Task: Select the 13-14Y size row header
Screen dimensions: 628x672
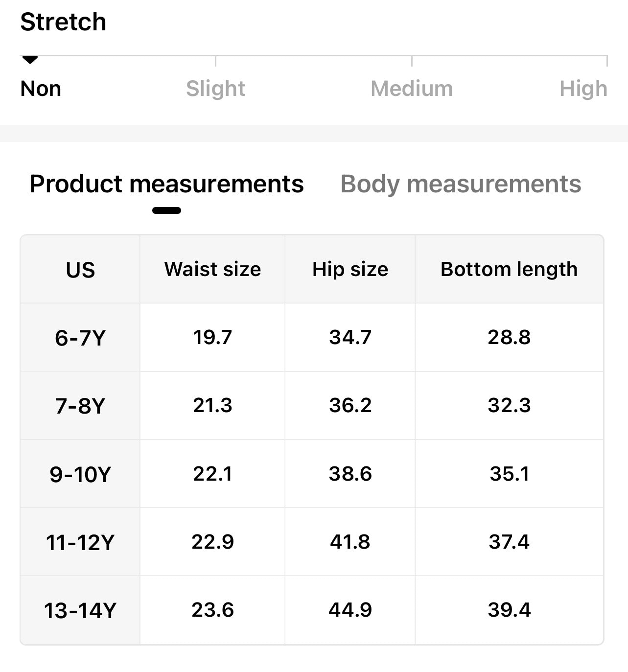Action: tap(80, 610)
